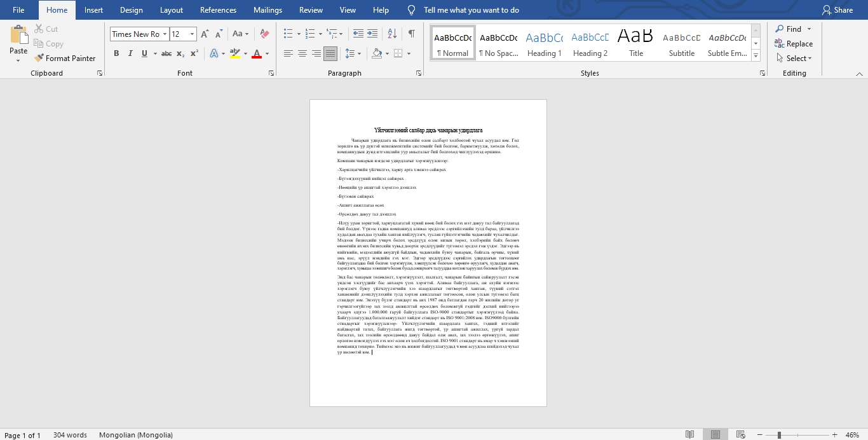This screenshot has width=868, height=440.
Task: Apply the Heading 1 style
Action: click(x=545, y=43)
